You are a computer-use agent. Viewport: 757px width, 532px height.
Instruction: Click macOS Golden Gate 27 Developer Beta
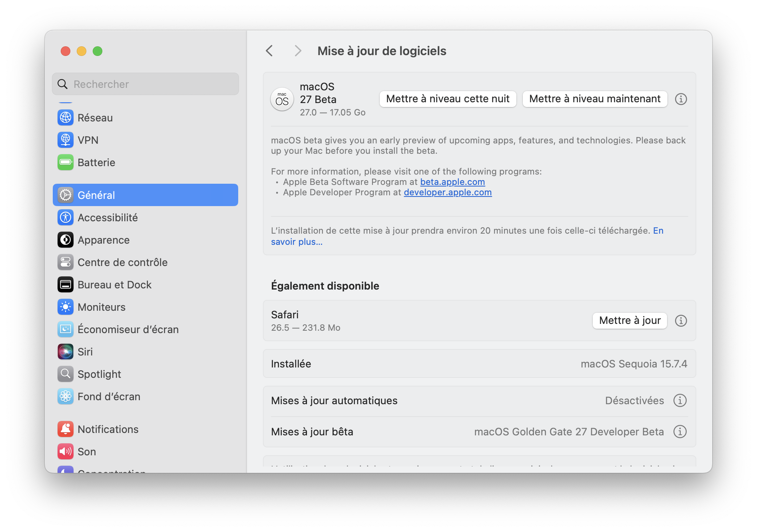(x=569, y=432)
